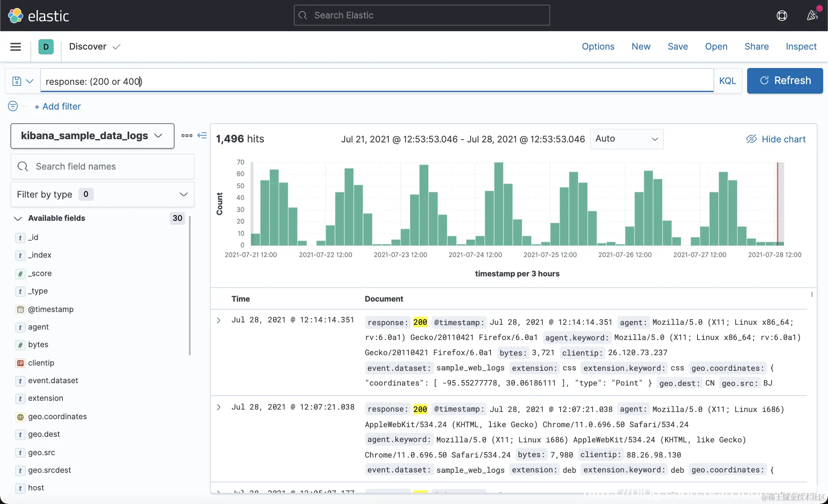This screenshot has width=828, height=504.
Task: Collapse the field sidebar arrow icon
Action: click(x=202, y=136)
